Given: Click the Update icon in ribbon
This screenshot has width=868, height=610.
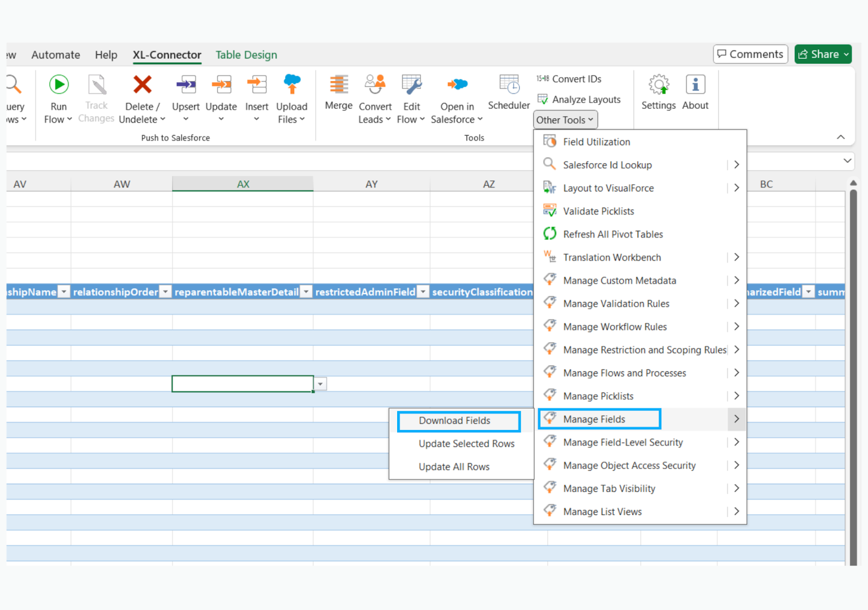Looking at the screenshot, I should pyautogui.click(x=221, y=85).
